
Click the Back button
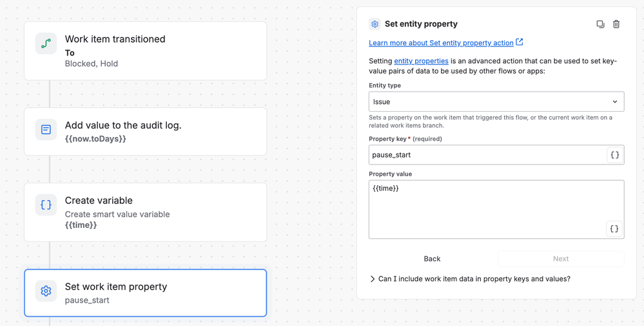432,259
